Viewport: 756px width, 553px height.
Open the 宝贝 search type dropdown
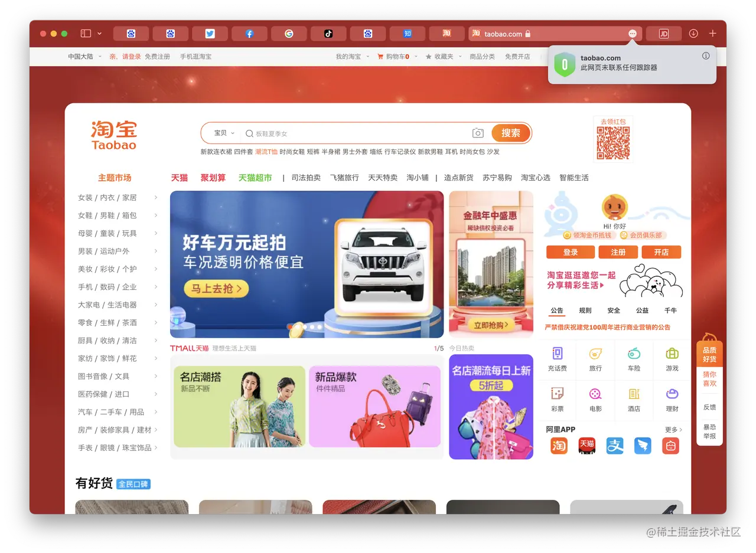click(224, 133)
